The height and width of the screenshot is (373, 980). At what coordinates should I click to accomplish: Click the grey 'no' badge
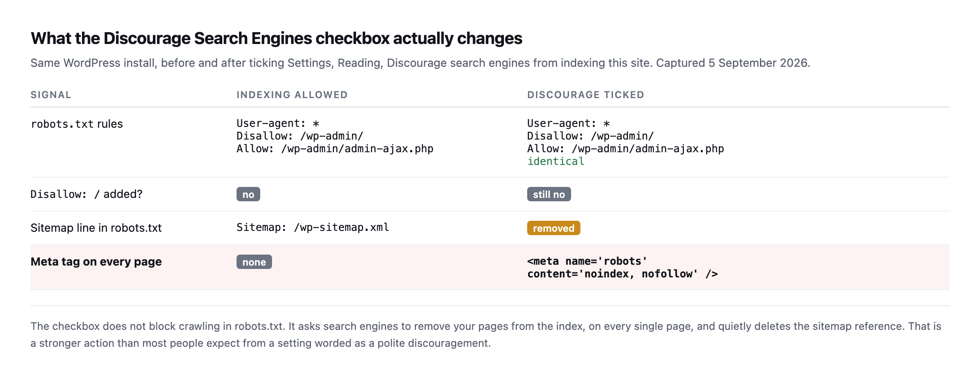point(248,194)
